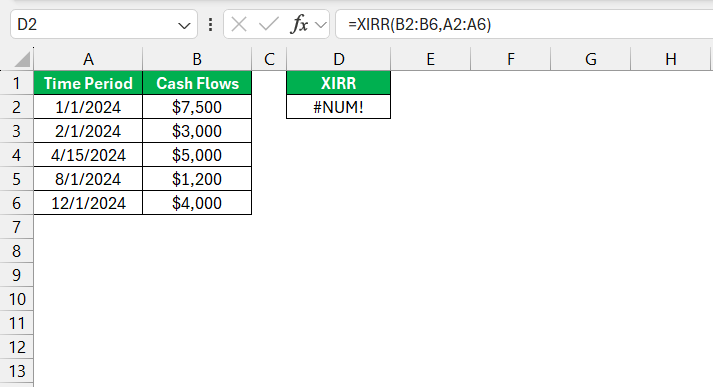Image resolution: width=713 pixels, height=387 pixels.
Task: Click the three-dot handle next to Name Box
Action: point(210,24)
